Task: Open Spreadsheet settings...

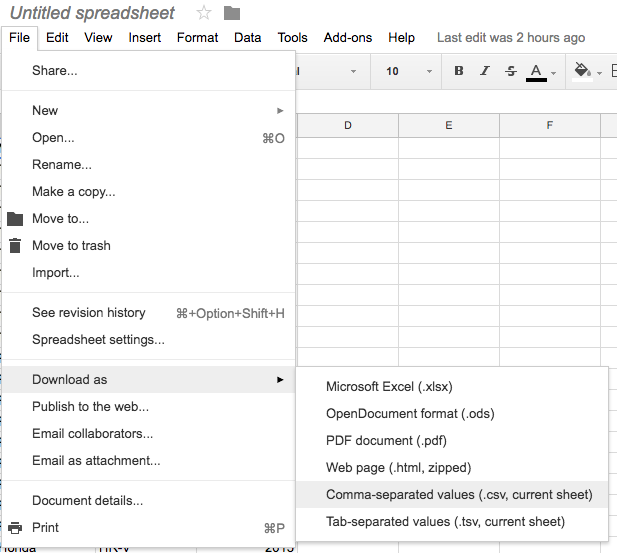Action: (148, 340)
